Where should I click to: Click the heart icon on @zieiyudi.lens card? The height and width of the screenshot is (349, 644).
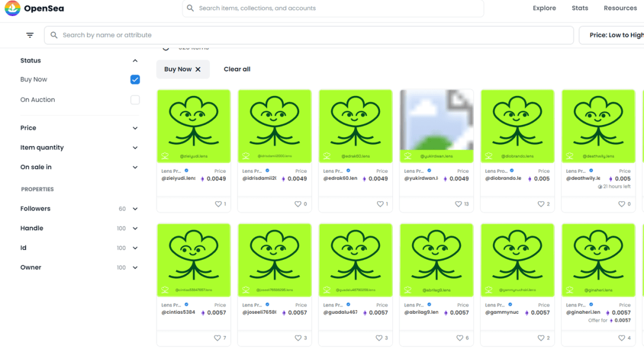217,204
